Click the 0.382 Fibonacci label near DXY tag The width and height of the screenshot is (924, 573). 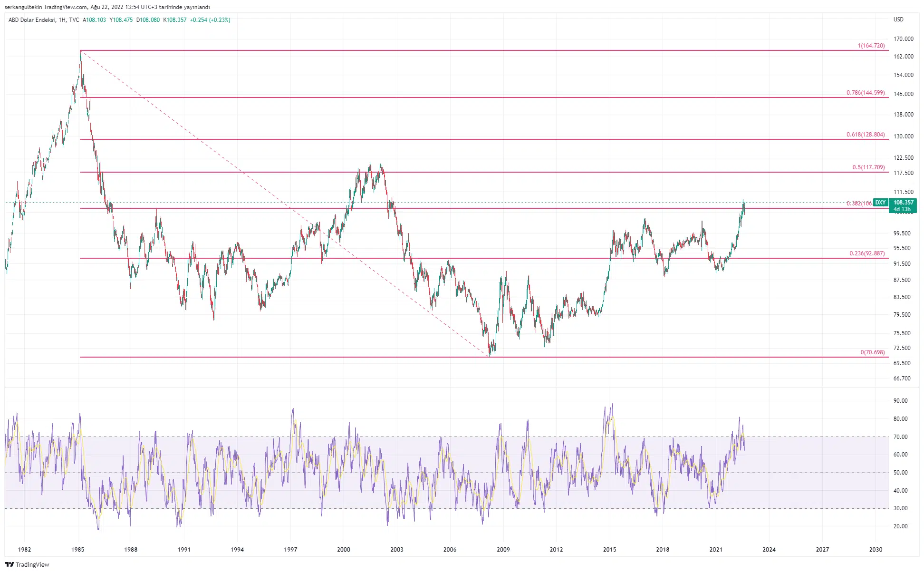click(859, 204)
